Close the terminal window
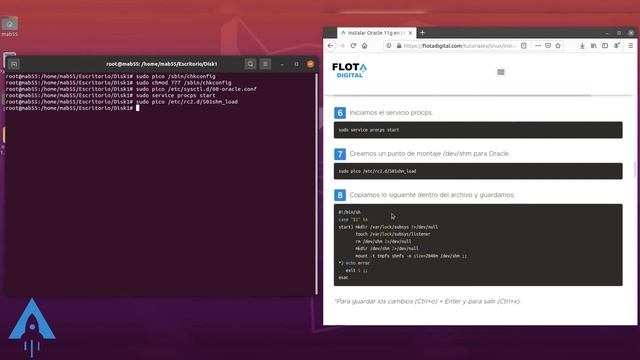Viewport: 640px width, 360px height. click(311, 64)
